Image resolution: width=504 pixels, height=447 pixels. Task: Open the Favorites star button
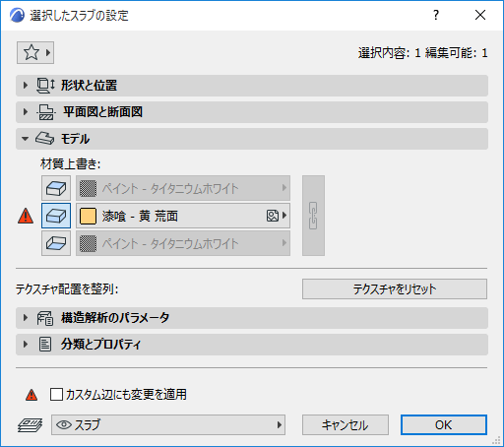tap(35, 52)
